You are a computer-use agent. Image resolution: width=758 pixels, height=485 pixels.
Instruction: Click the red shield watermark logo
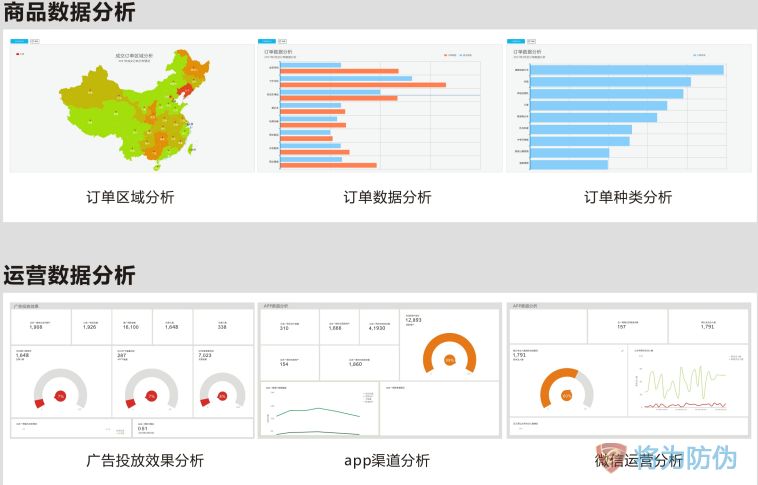click(x=610, y=458)
